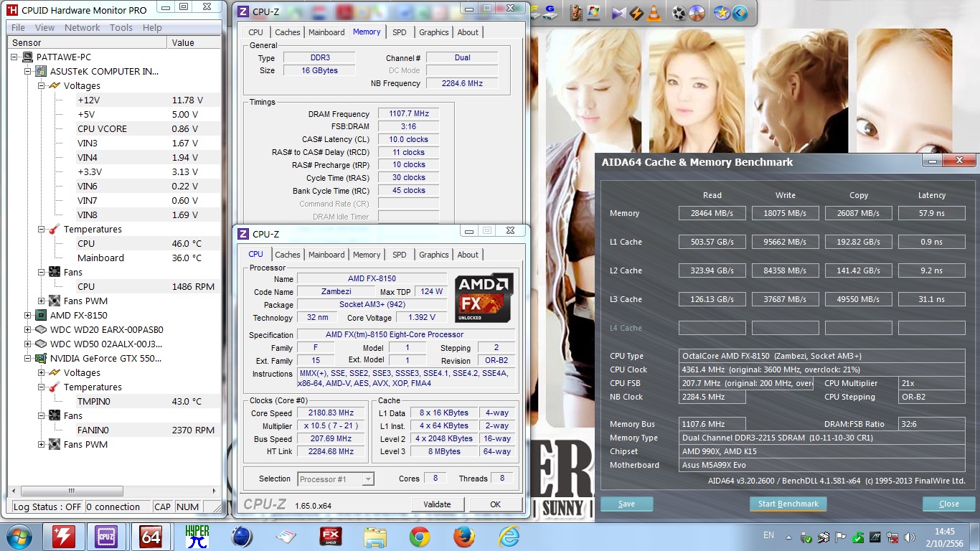The image size is (980, 551).
Task: Open the Processor #1 selection dropdown
Action: pos(335,479)
